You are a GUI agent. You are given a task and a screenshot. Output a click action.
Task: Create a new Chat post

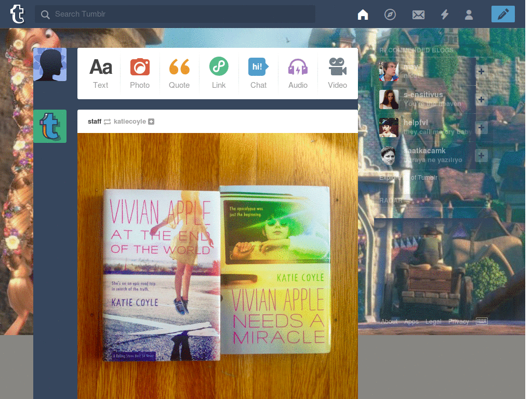(x=258, y=73)
